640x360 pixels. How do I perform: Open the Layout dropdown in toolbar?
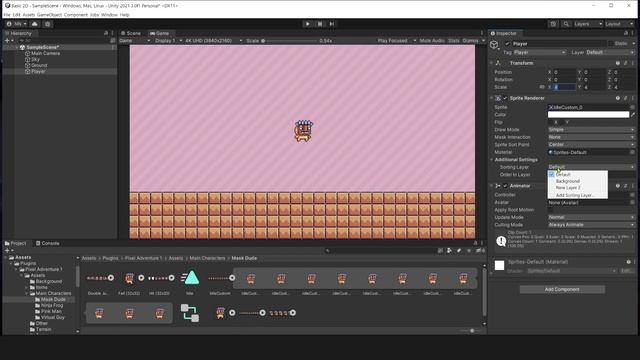(x=619, y=24)
